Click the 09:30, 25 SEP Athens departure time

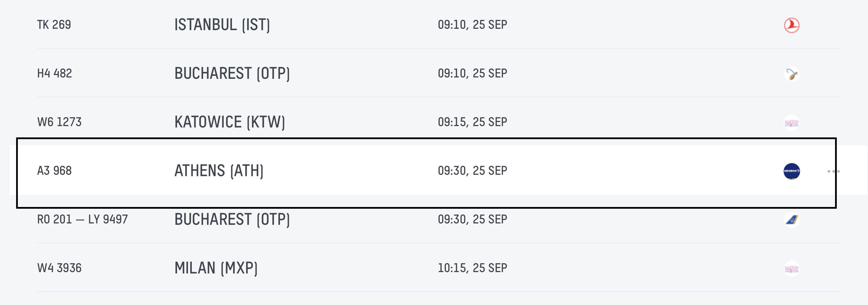[x=472, y=171]
